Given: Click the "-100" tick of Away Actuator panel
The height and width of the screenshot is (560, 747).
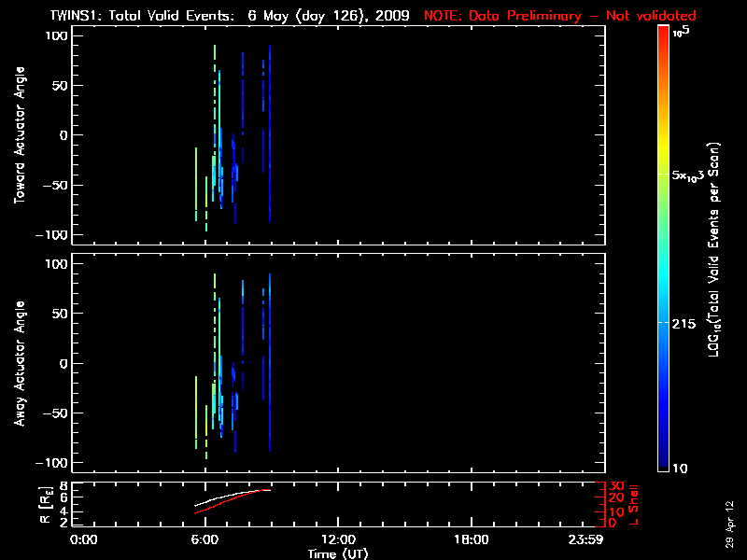Looking at the screenshot, I should (52, 463).
